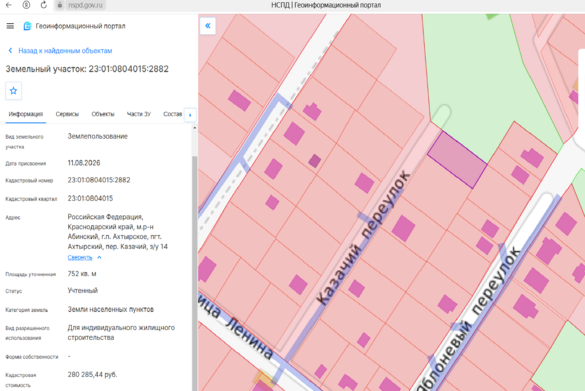Click the status value Учтенный
Screen dimensions: 585x391
83,291
